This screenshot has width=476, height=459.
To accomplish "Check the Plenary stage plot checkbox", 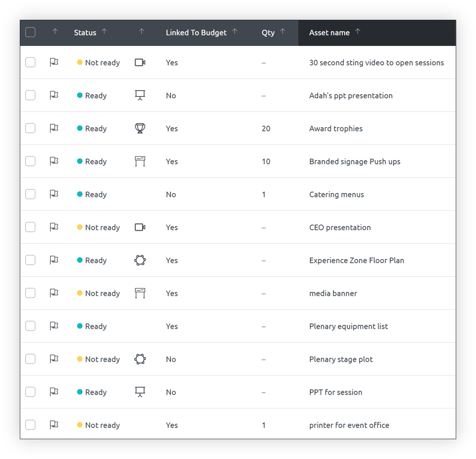I will click(x=30, y=359).
